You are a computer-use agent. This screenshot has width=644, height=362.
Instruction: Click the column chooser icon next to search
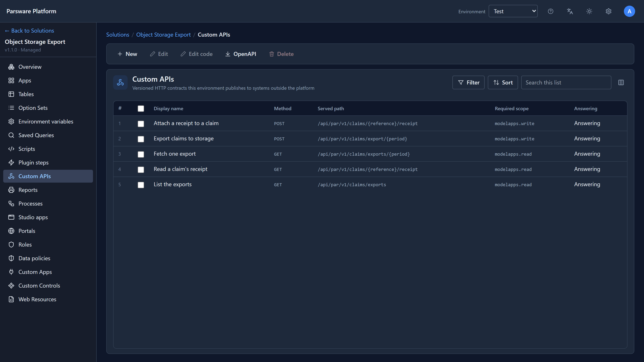[621, 82]
